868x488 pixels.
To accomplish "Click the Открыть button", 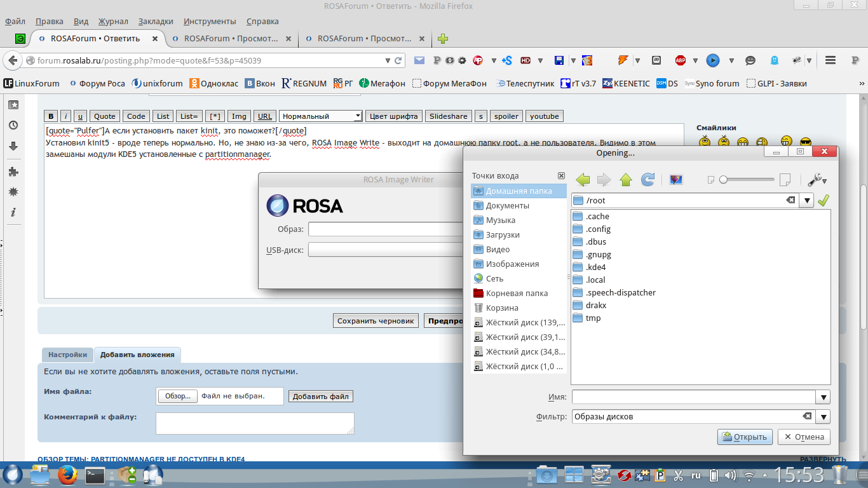I will pyautogui.click(x=745, y=437).
